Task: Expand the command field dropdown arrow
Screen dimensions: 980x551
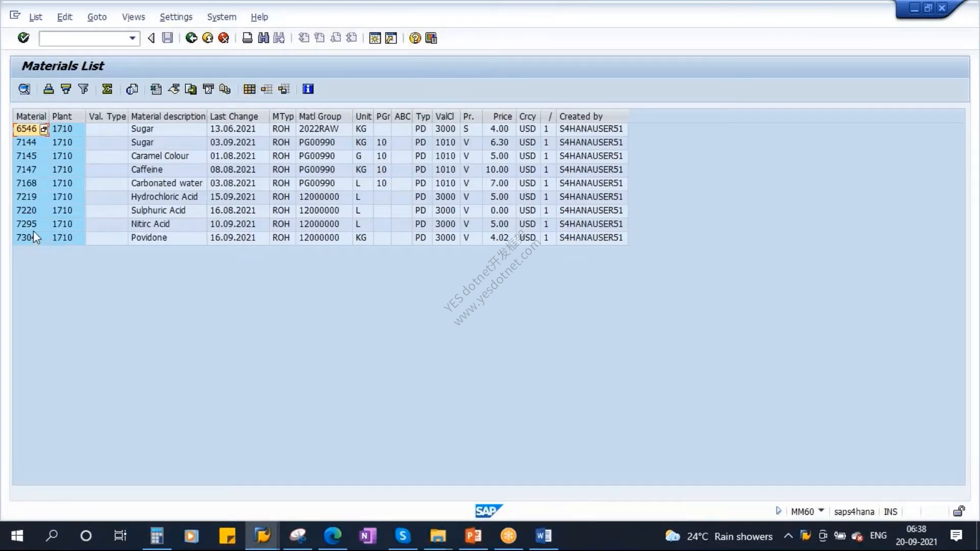Action: tap(132, 38)
